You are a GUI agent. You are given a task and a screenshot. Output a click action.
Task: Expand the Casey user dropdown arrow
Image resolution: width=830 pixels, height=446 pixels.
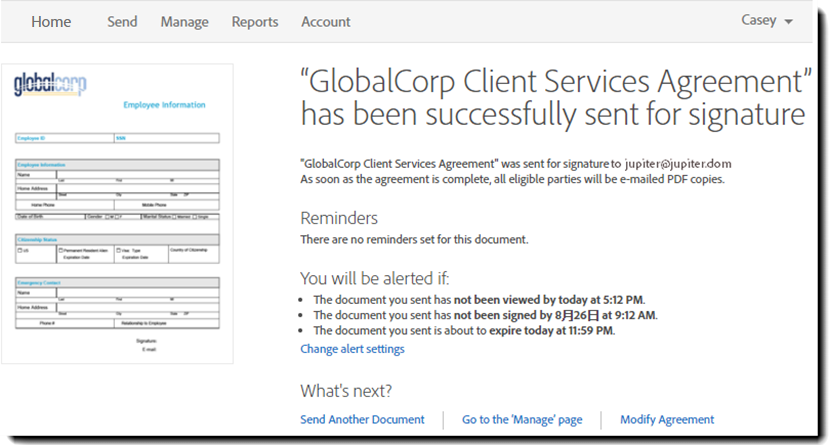[x=788, y=22]
